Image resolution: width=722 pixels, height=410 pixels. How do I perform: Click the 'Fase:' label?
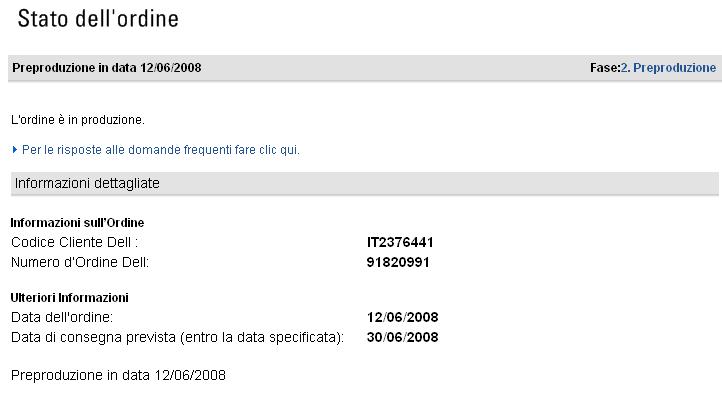[605, 68]
